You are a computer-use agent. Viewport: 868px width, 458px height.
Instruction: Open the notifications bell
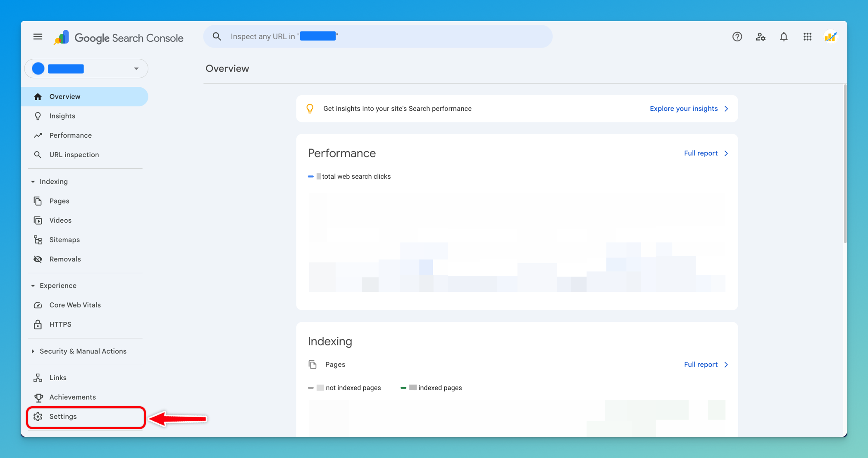pos(784,37)
